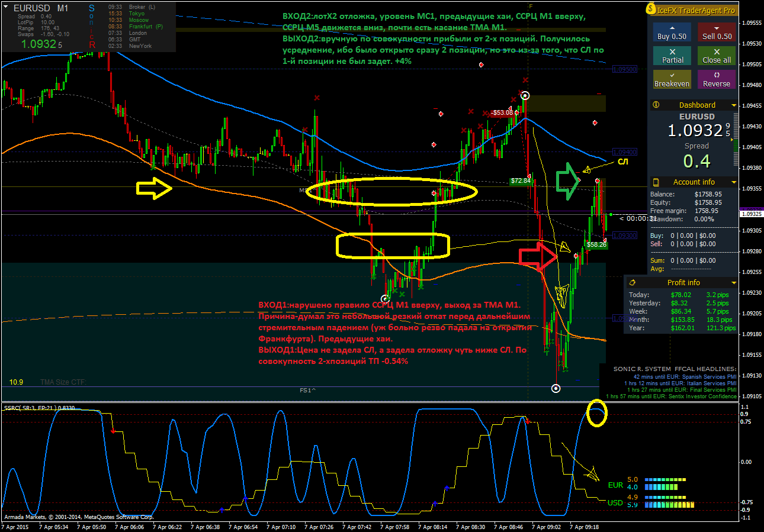Click the TMA Size CTF label
Viewport: 764px width, 532px height.
[63, 382]
